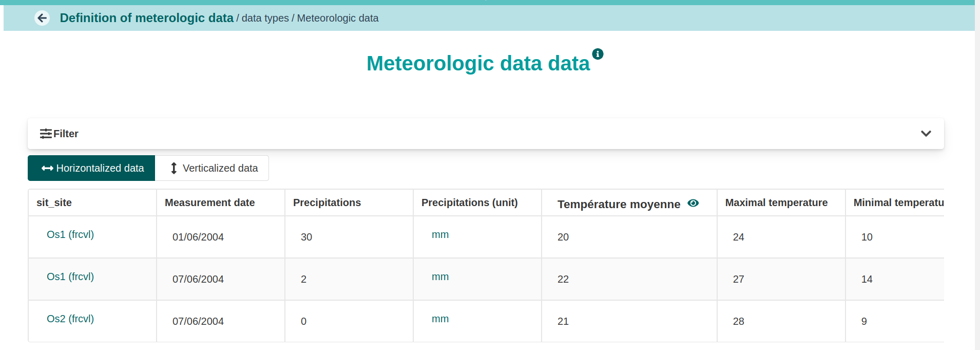
Task: Click the Filter label to expand filters
Action: point(66,134)
